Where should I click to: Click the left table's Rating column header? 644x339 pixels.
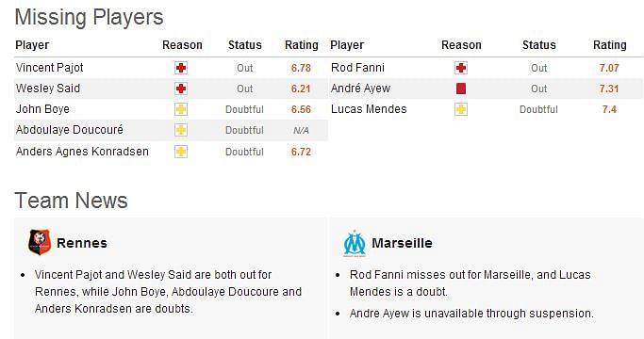point(302,45)
